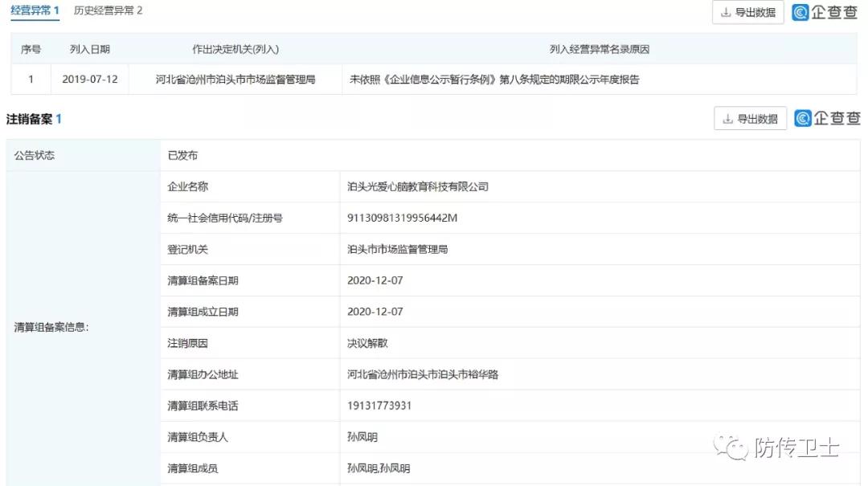868x486 pixels.
Task: Click the 企查查 text portion of the top logo
Action: [834, 13]
